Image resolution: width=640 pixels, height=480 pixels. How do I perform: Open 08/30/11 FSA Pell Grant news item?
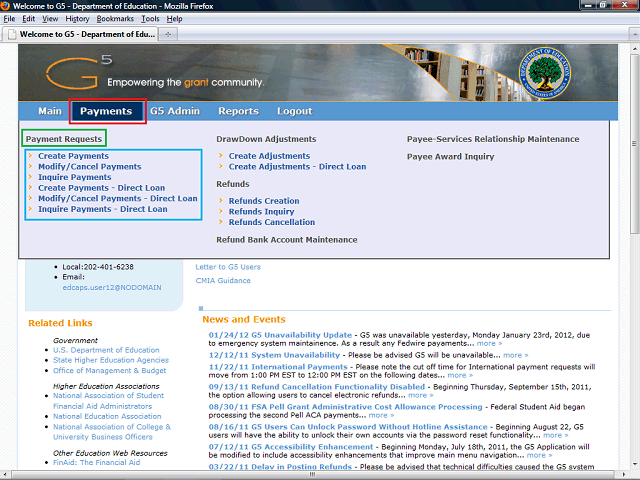click(345, 407)
